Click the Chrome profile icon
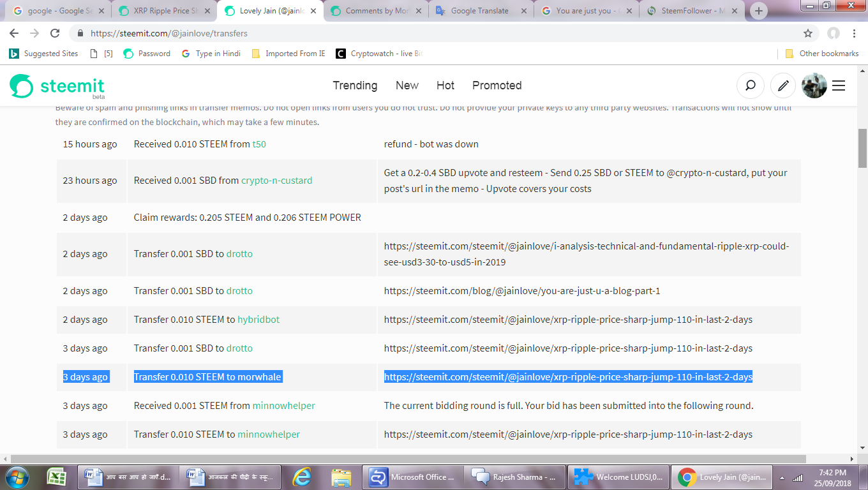The height and width of the screenshot is (490, 868). point(833,33)
